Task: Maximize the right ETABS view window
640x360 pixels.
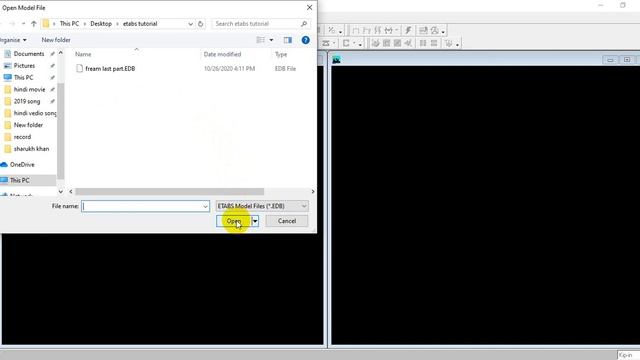Action: 627,60
